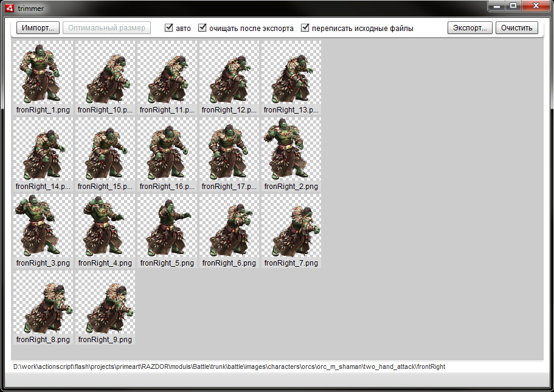The width and height of the screenshot is (554, 392).
Task: Select the fronRight_8.png thumbnail
Action: pyautogui.click(x=43, y=308)
